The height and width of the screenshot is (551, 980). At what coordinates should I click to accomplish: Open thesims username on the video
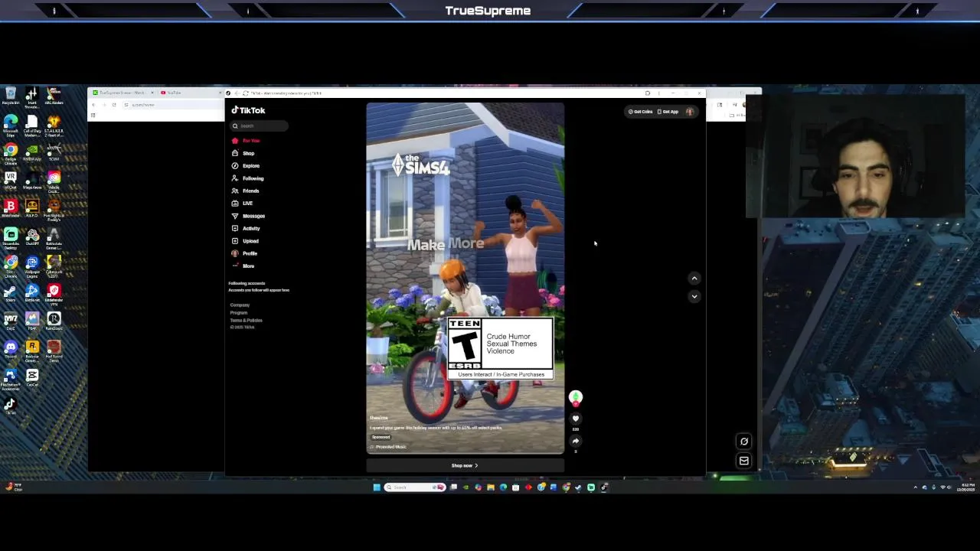point(379,418)
